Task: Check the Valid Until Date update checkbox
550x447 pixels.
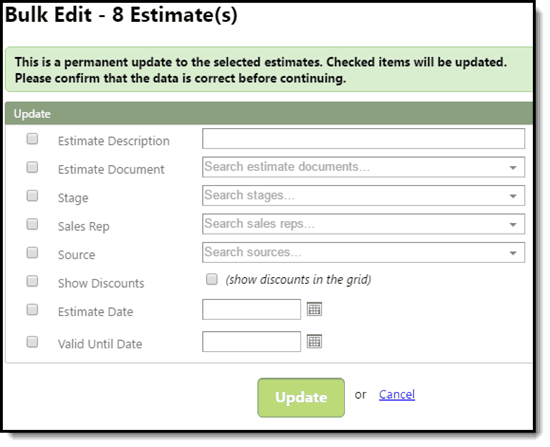Action: coord(32,342)
